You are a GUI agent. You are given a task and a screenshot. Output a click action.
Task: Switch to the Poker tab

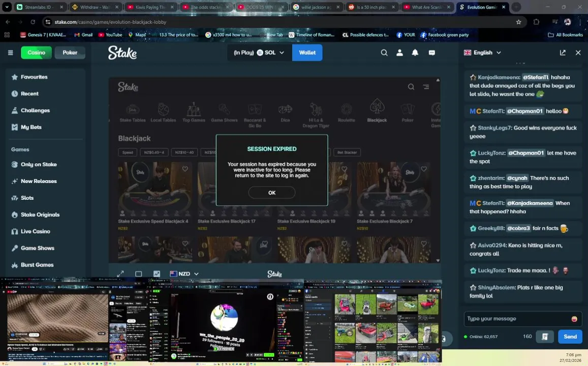(70, 52)
